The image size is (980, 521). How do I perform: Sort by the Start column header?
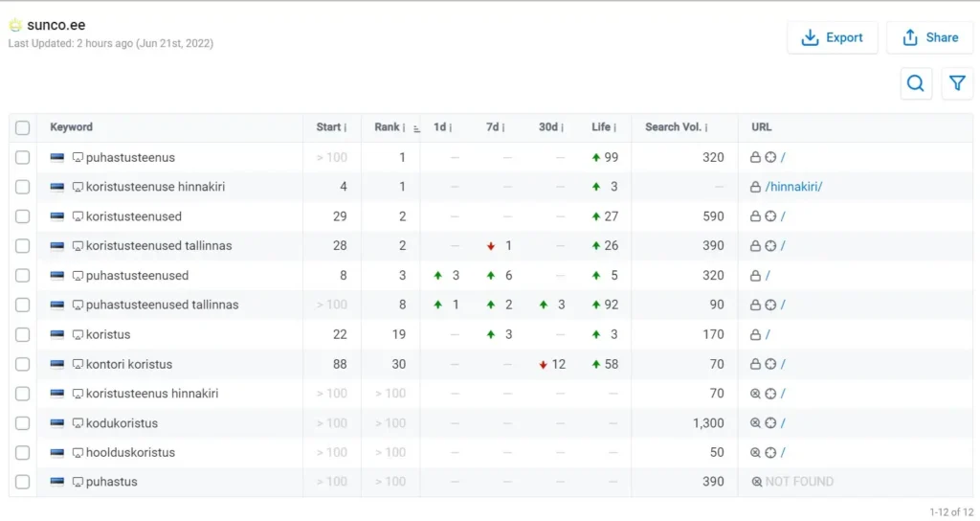point(331,127)
